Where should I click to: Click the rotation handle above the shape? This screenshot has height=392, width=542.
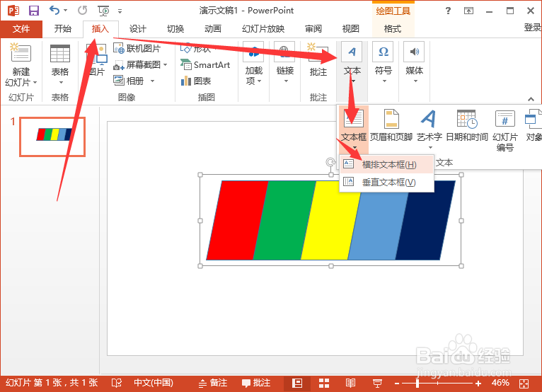click(x=330, y=162)
